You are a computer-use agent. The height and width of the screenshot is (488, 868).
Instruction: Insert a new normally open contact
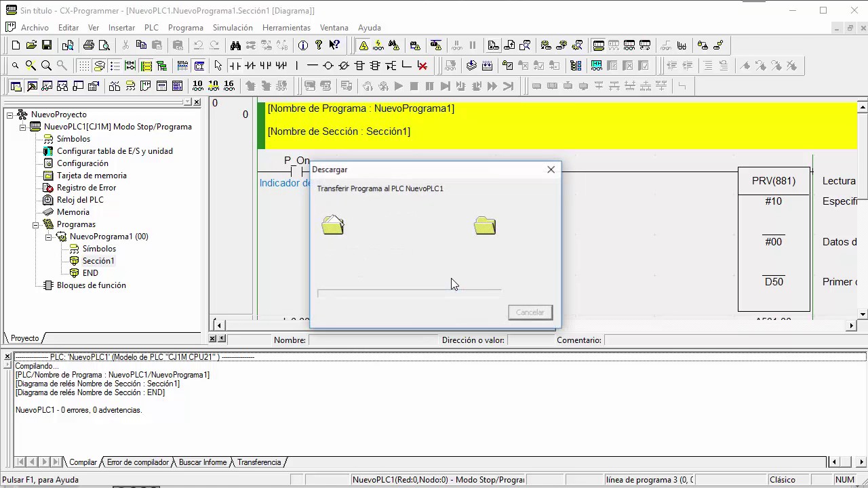235,66
